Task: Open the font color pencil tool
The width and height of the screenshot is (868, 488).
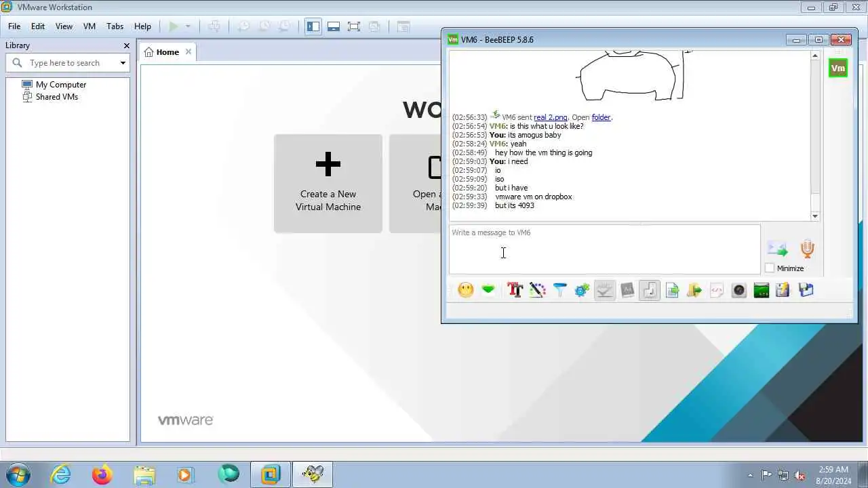Action: pyautogui.click(x=537, y=290)
